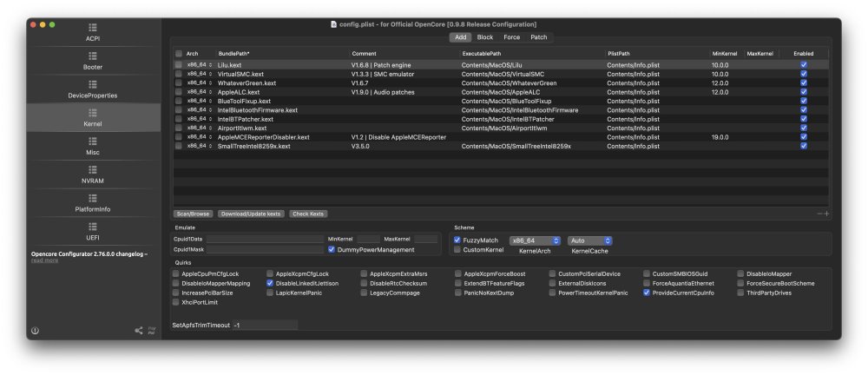Viewport: 868px width, 375px height.
Task: Click the Check Kexts button
Action: click(308, 214)
